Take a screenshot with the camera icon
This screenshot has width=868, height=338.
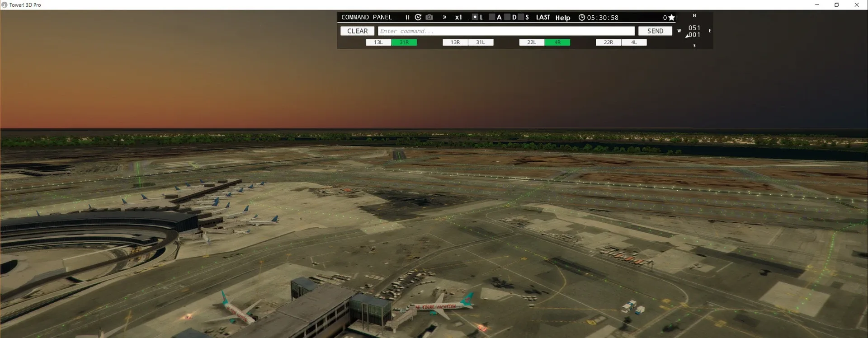[x=429, y=17]
